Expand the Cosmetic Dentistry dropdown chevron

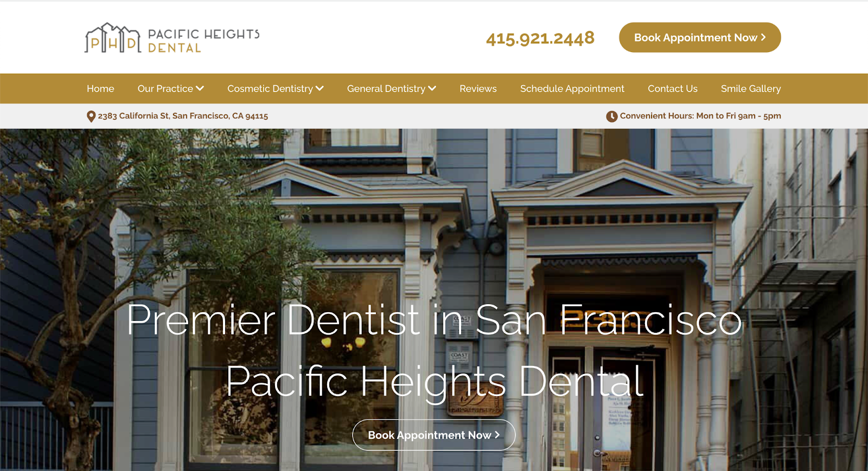(x=320, y=88)
